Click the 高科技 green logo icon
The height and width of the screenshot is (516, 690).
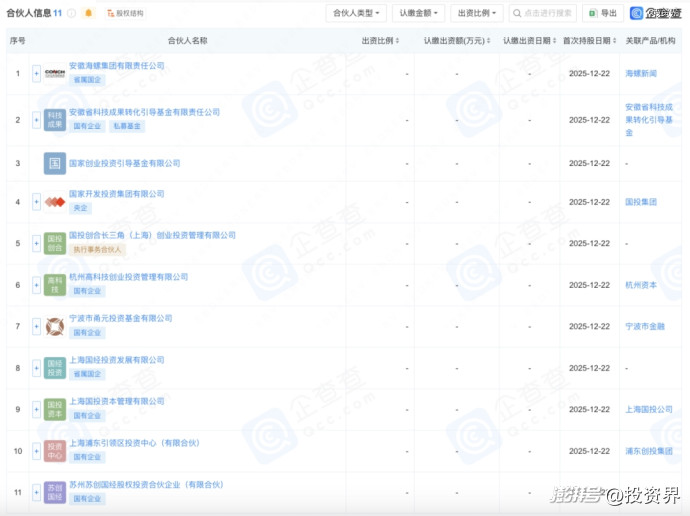pos(55,285)
